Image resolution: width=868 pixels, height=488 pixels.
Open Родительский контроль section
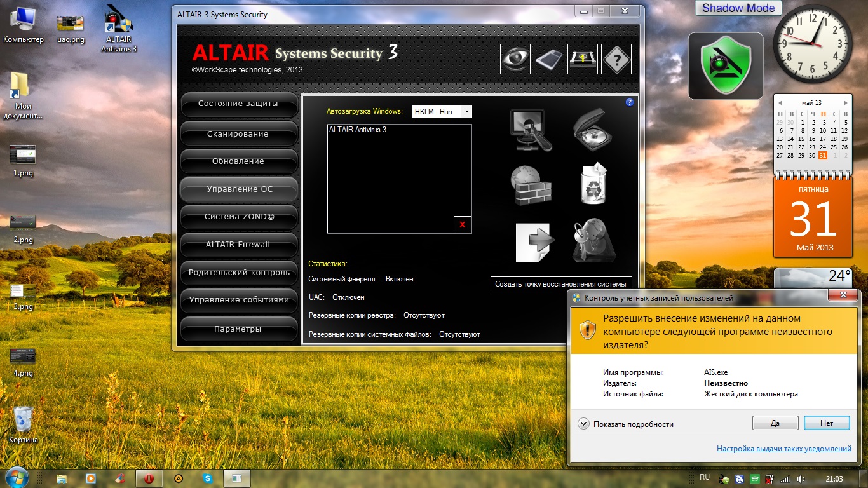pyautogui.click(x=238, y=273)
